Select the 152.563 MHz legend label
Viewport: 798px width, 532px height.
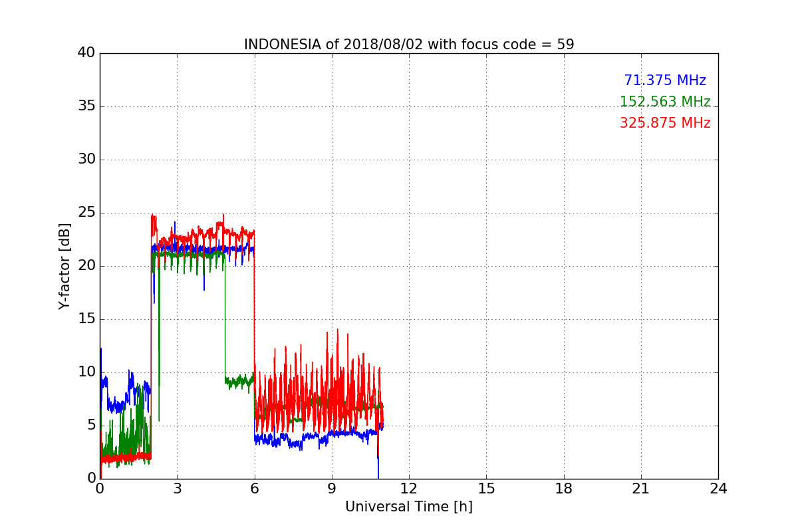[x=665, y=102]
